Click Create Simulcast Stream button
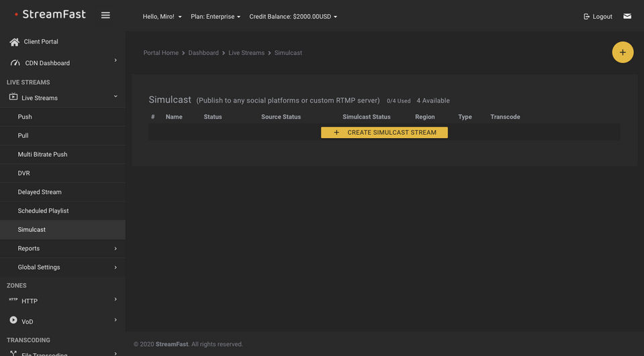This screenshot has height=356, width=644. [384, 133]
